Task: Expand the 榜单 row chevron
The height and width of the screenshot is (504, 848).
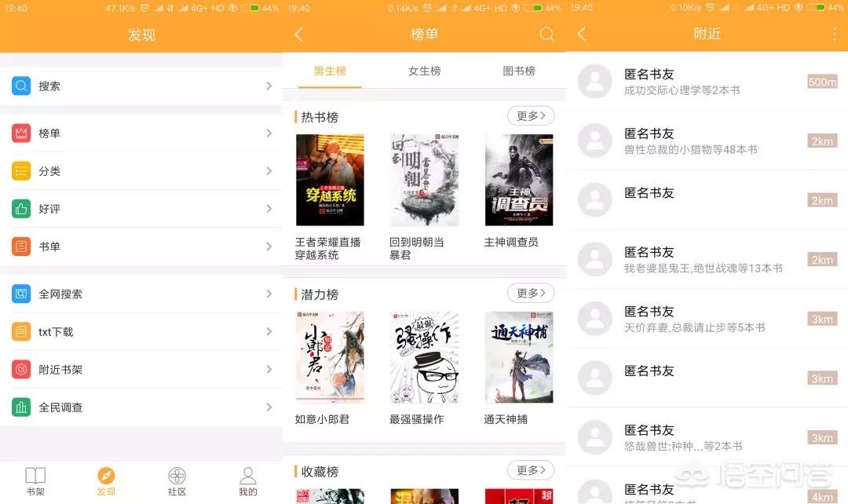Action: point(269,133)
